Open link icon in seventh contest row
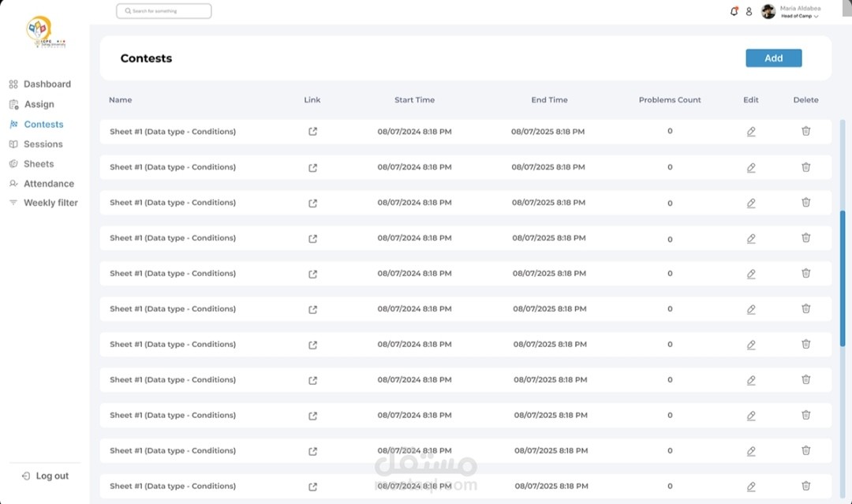 pyautogui.click(x=312, y=345)
